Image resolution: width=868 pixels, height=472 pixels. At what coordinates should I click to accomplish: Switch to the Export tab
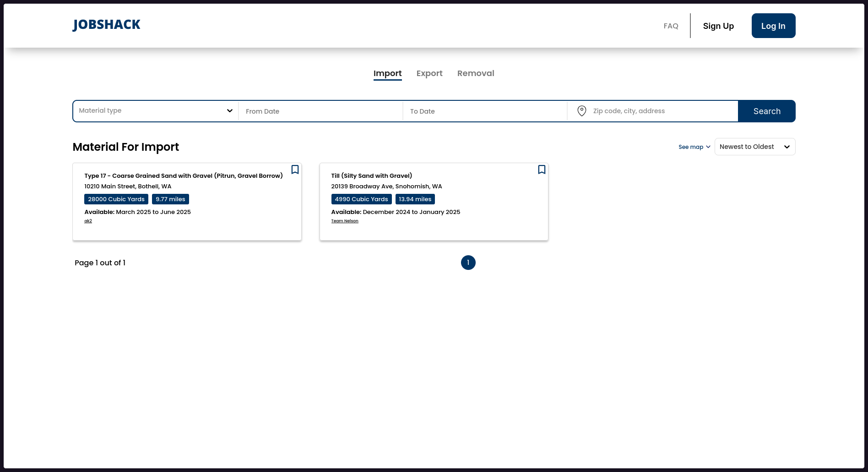click(x=429, y=73)
